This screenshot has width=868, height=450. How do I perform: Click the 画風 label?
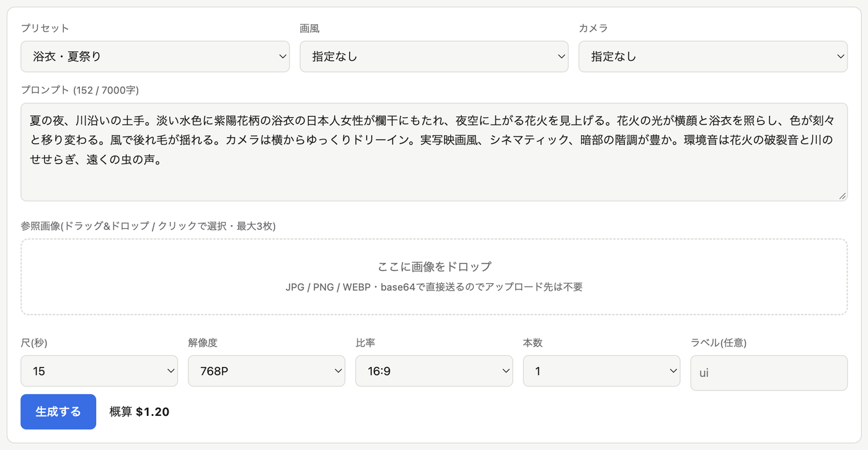(309, 28)
